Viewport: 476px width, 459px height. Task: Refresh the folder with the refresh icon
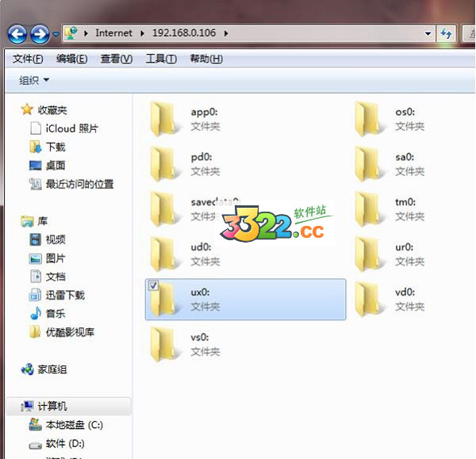446,33
